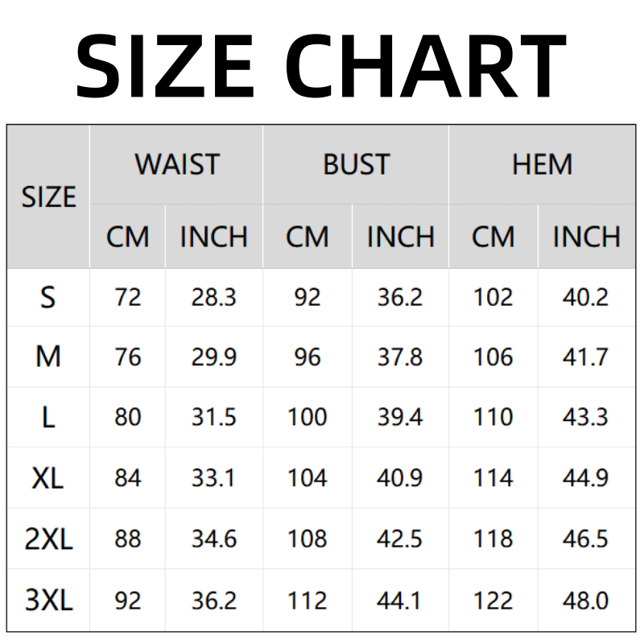Click hem inch value 48.0
Viewport: 644px width, 644px height.
pos(585,601)
